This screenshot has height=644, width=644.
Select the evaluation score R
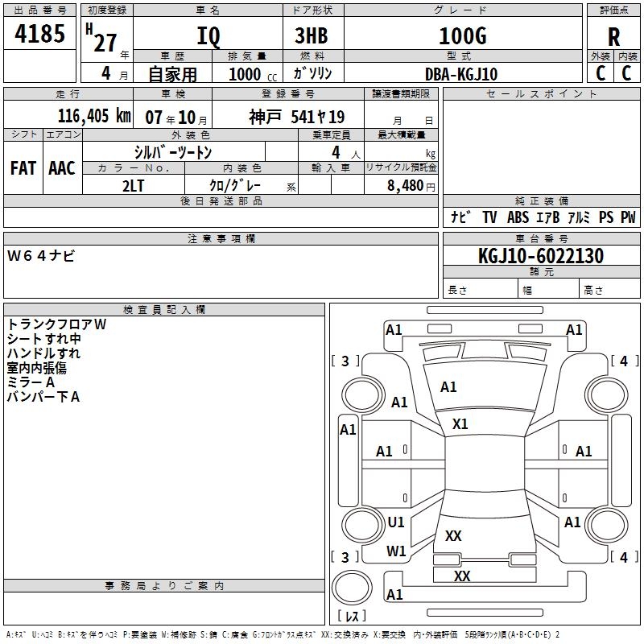pyautogui.click(x=613, y=36)
